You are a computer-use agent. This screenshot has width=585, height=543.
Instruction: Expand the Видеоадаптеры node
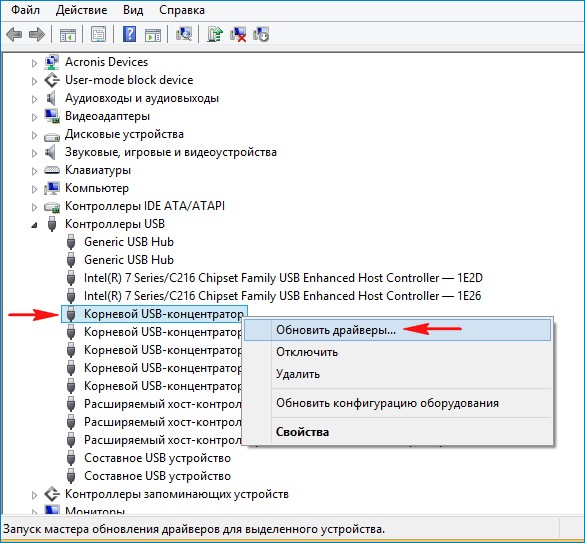[x=34, y=117]
